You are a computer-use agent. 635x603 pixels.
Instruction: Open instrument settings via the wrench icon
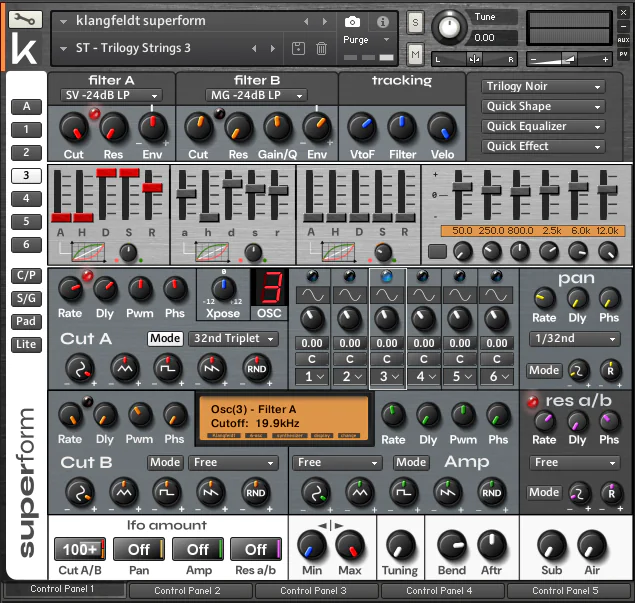click(24, 17)
